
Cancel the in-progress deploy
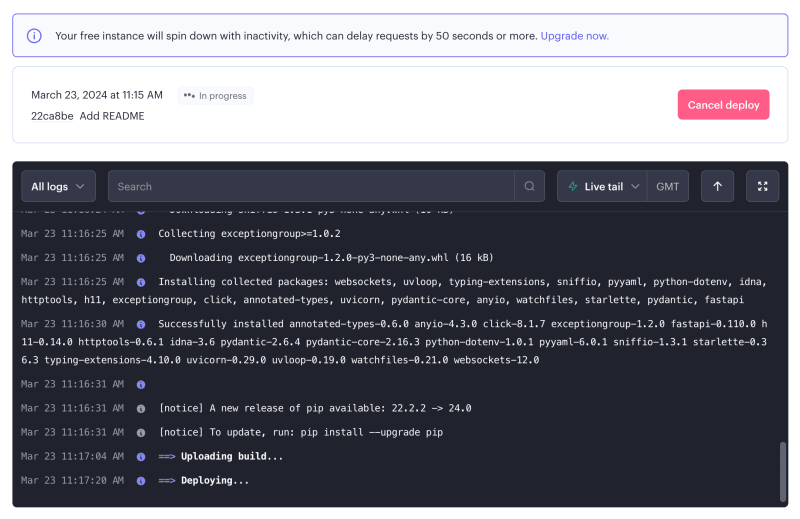[723, 105]
